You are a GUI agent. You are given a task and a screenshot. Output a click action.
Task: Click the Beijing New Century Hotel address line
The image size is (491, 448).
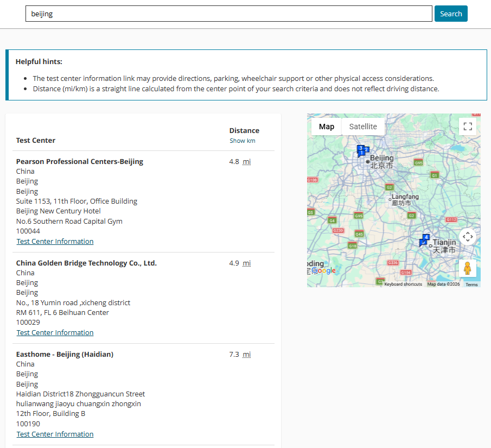click(x=58, y=211)
